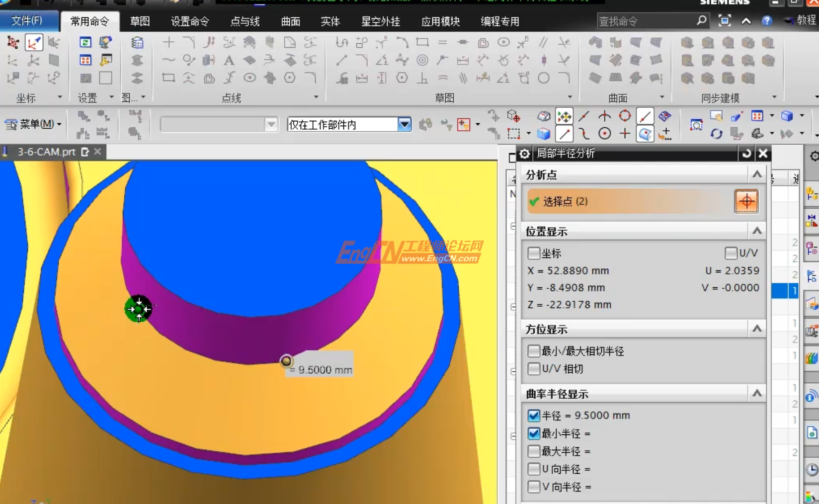Open the 仅在工作部件内 selection scope dropdown
Image resolution: width=819 pixels, height=504 pixels.
click(x=405, y=125)
